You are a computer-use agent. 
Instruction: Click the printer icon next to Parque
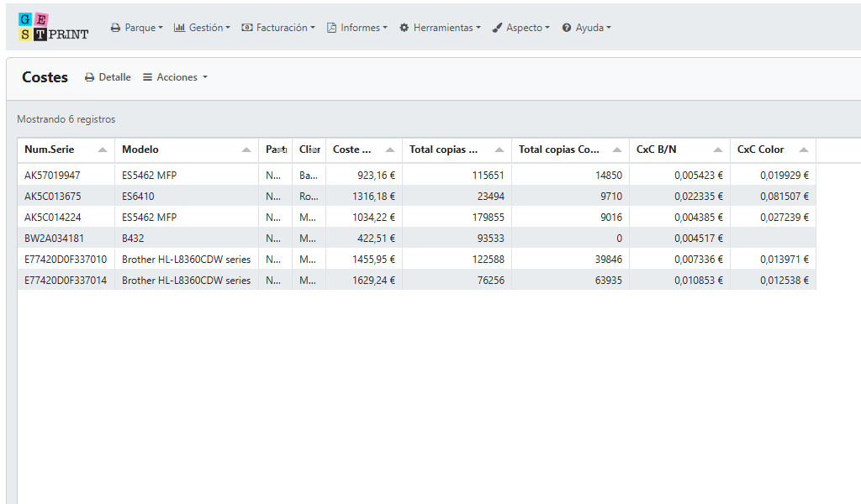115,28
